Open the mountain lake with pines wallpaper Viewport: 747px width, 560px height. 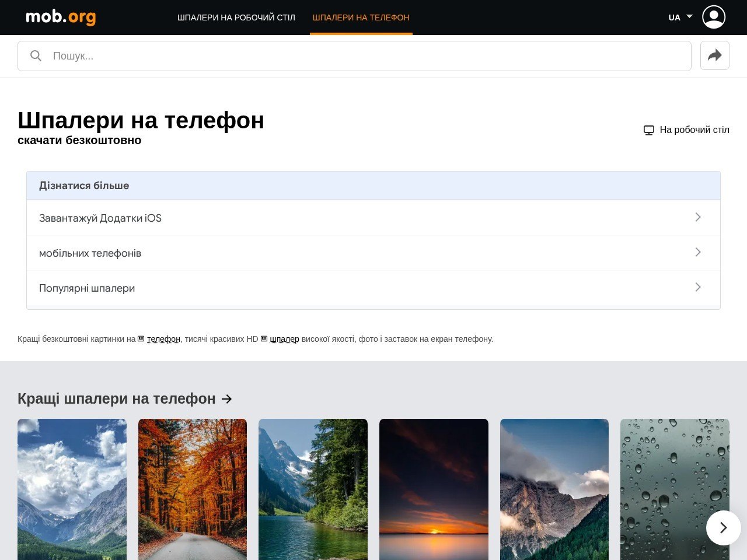click(313, 489)
